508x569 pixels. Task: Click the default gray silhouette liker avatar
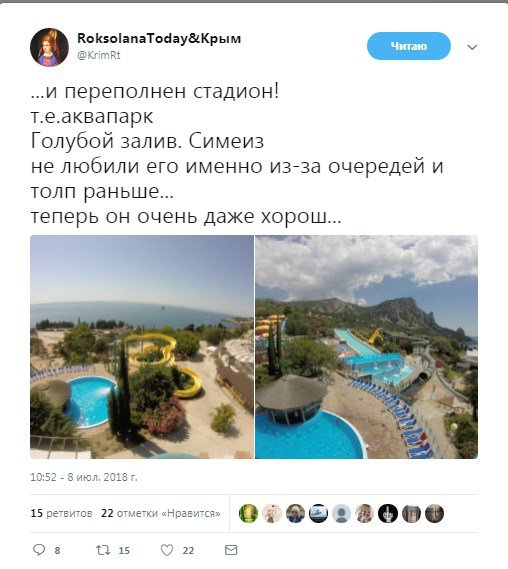[x=341, y=513]
